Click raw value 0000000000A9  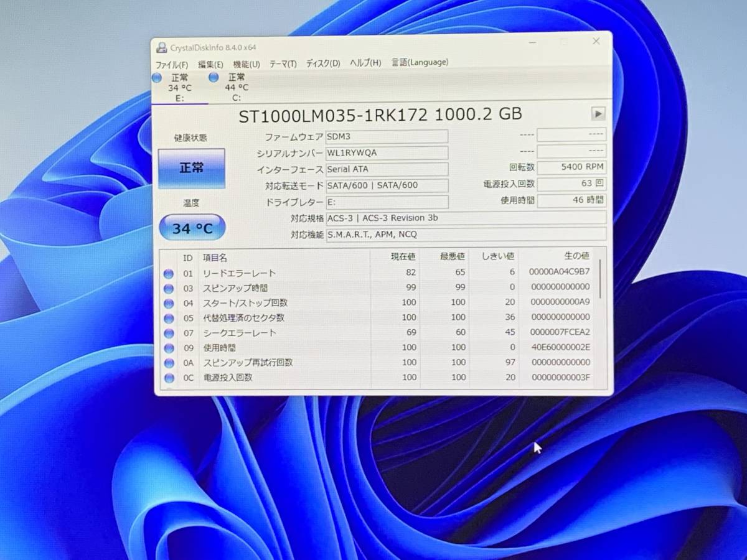pyautogui.click(x=559, y=302)
